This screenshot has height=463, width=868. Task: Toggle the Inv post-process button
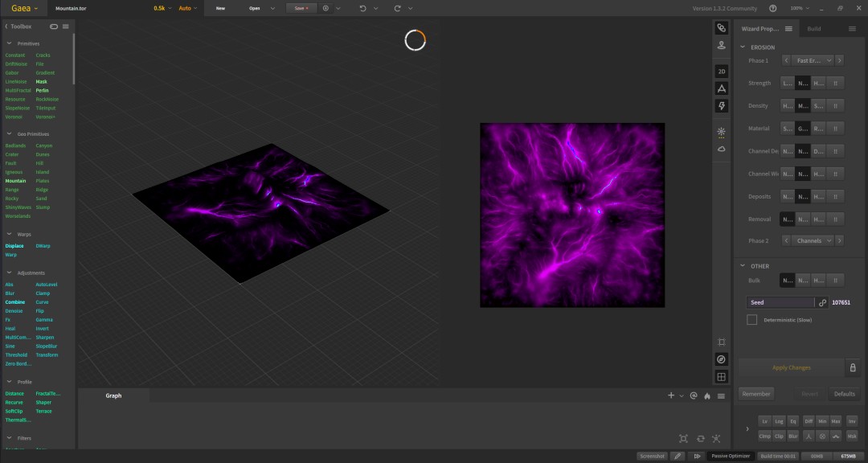point(852,421)
